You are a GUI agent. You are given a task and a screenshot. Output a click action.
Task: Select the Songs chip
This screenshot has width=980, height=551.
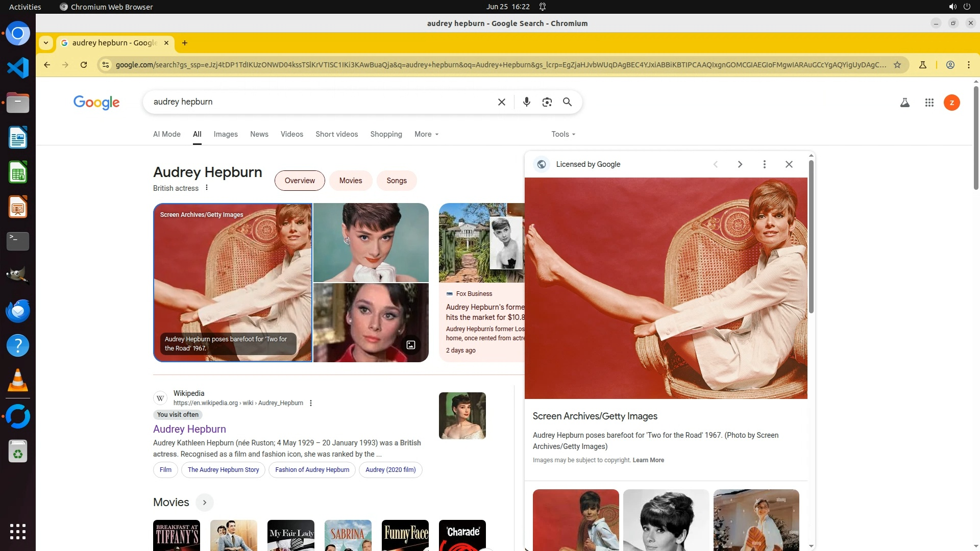pyautogui.click(x=396, y=181)
